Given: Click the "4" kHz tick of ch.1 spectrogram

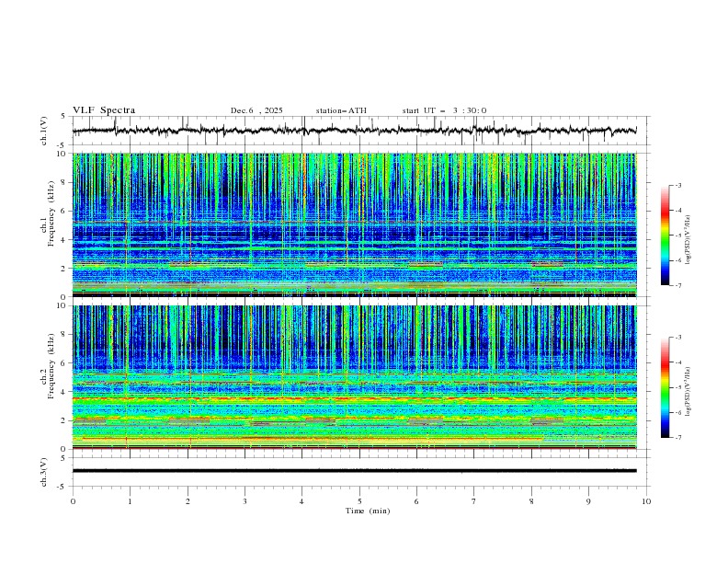Looking at the screenshot, I should tap(65, 240).
